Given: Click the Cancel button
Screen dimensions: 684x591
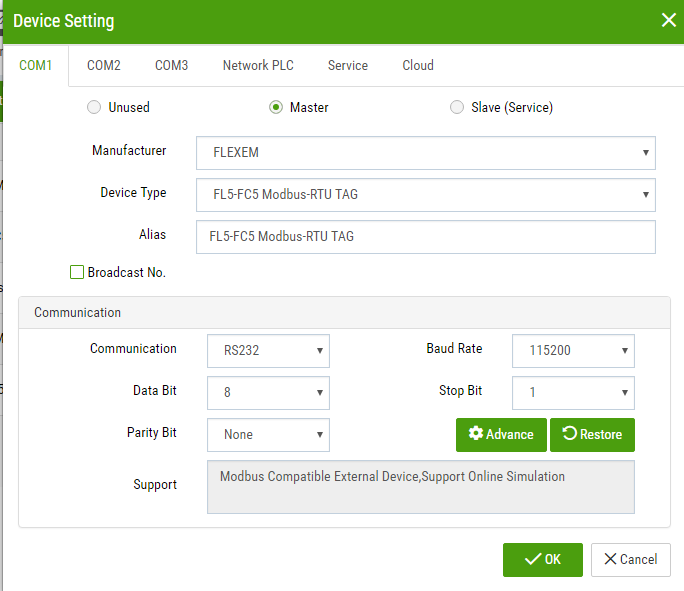Looking at the screenshot, I should 631,560.
